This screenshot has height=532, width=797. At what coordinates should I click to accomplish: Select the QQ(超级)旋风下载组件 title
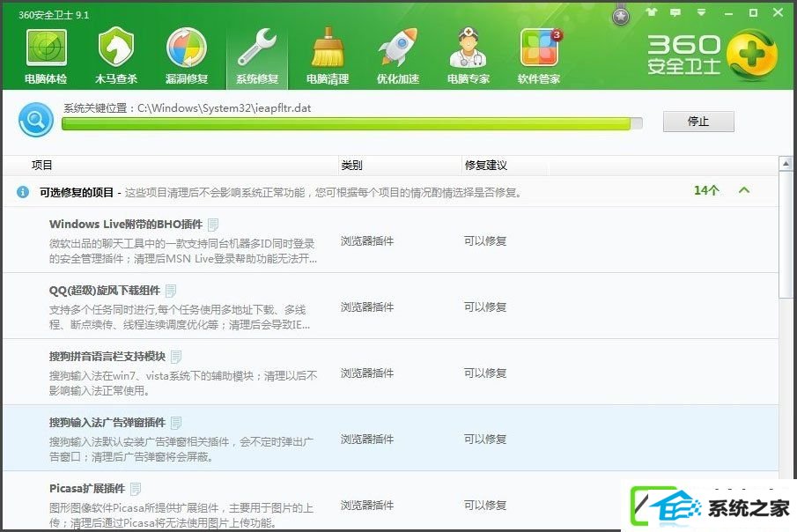[x=105, y=291]
